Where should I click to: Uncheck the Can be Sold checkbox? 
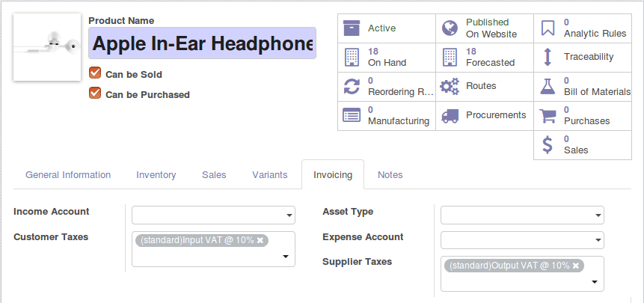coord(95,73)
